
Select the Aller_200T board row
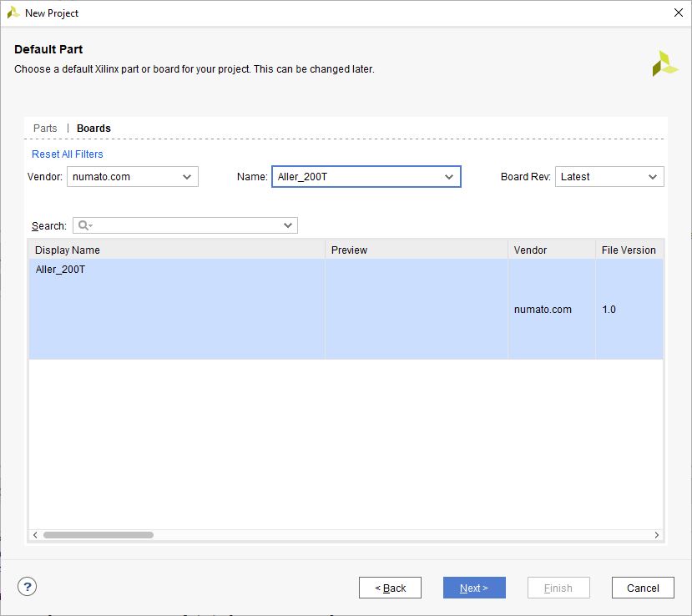click(177, 309)
